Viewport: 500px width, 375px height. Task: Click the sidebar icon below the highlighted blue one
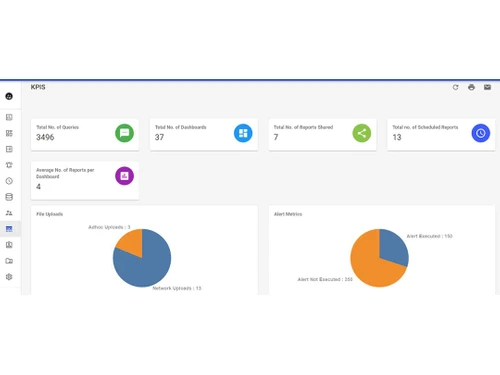tap(9, 245)
